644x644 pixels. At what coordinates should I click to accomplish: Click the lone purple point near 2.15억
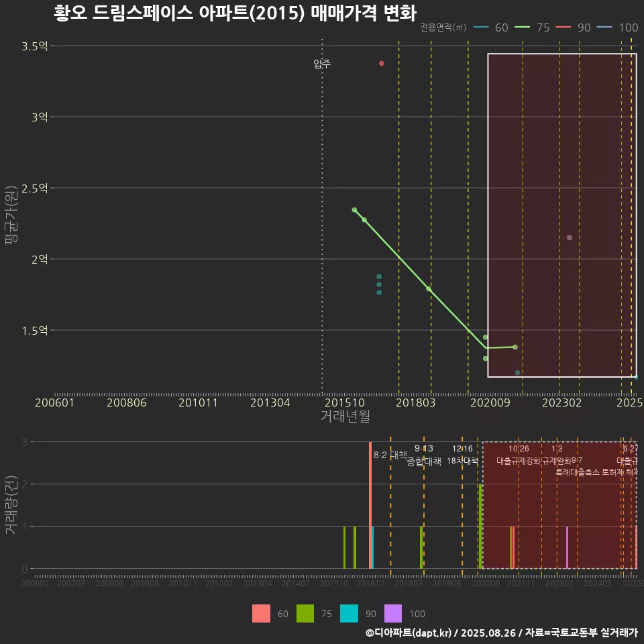(570, 237)
